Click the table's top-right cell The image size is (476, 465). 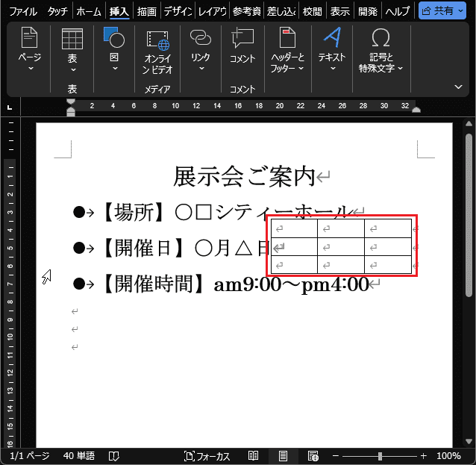tap(388, 228)
